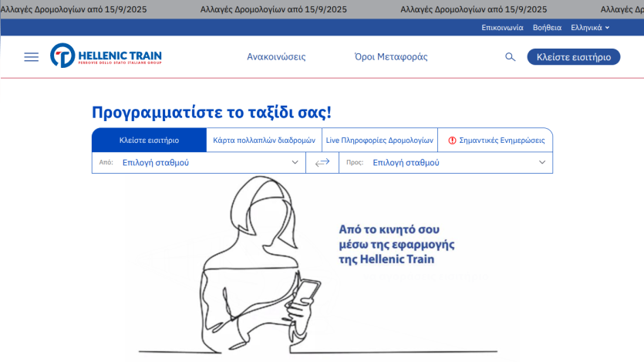644x362 pixels.
Task: Switch to Live Πληροφορίες Δρομολογίων tab
Action: click(379, 140)
